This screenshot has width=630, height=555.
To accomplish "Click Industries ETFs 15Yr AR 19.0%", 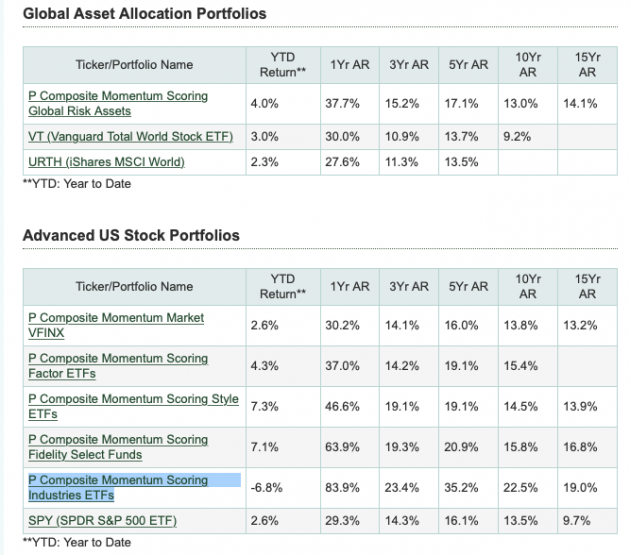I will [580, 488].
